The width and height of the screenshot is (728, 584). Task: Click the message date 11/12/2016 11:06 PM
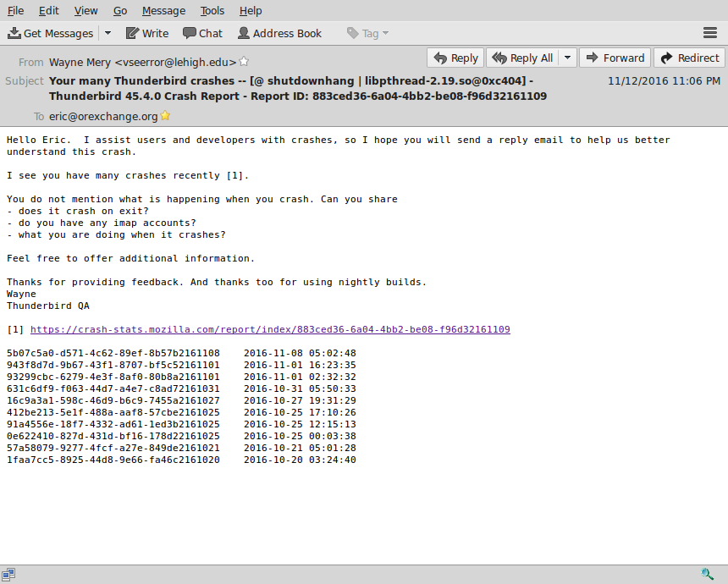664,81
